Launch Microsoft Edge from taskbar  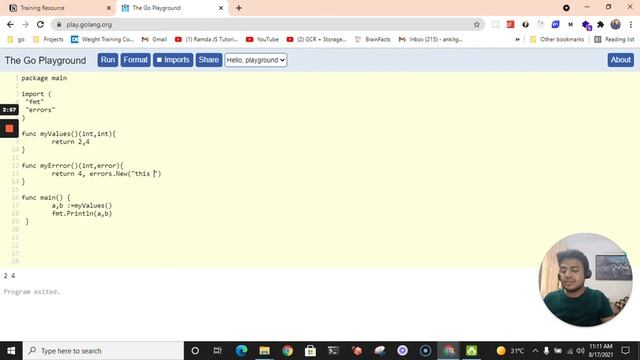[241, 351]
